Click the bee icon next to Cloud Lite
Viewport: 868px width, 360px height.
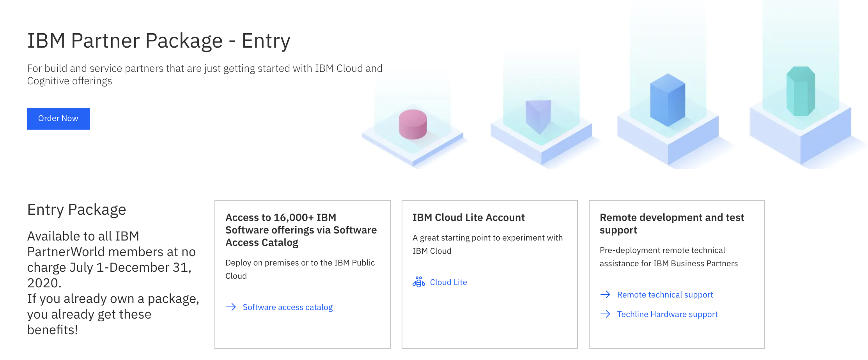[418, 282]
